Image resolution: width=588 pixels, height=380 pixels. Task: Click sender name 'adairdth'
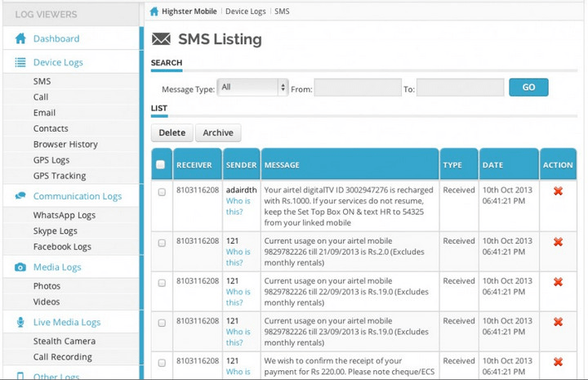pos(242,190)
